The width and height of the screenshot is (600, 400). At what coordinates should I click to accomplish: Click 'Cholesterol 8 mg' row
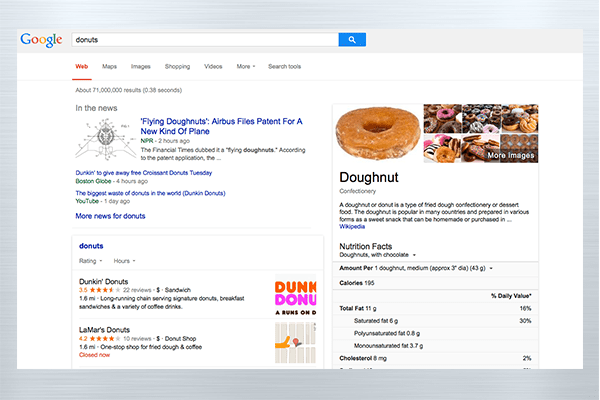tap(435, 358)
